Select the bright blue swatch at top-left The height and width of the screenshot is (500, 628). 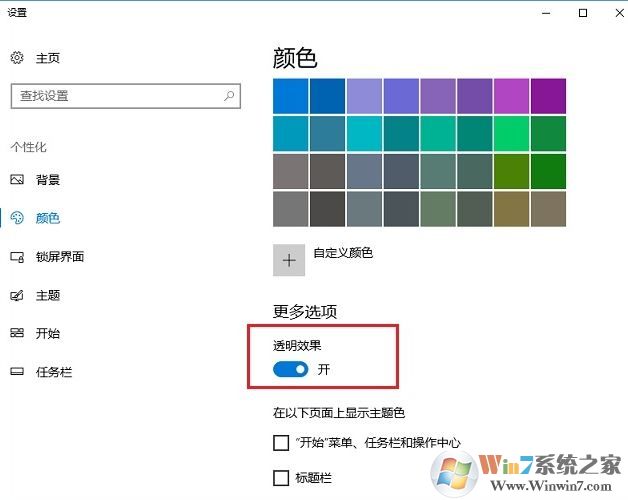pos(291,96)
